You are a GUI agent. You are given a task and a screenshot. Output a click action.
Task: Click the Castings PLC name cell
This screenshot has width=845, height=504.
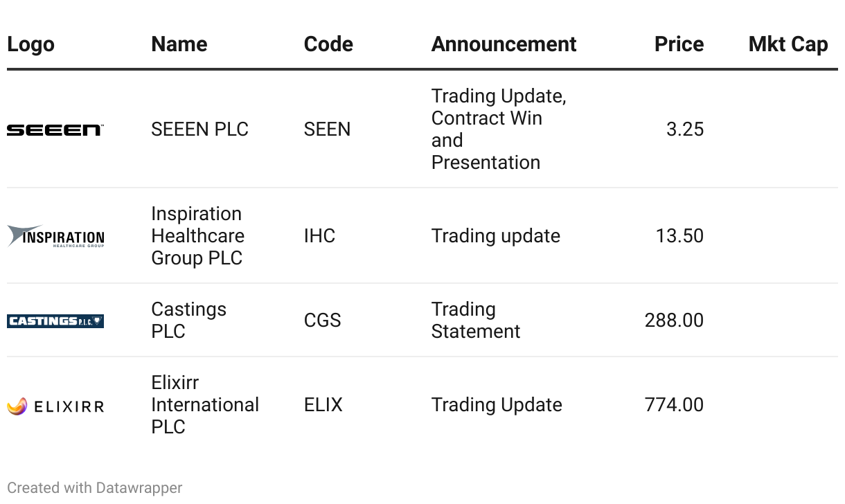(188, 321)
